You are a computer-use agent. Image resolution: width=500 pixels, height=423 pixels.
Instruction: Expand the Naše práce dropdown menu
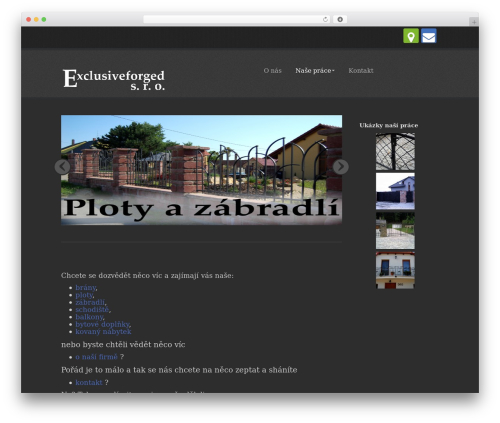[315, 71]
